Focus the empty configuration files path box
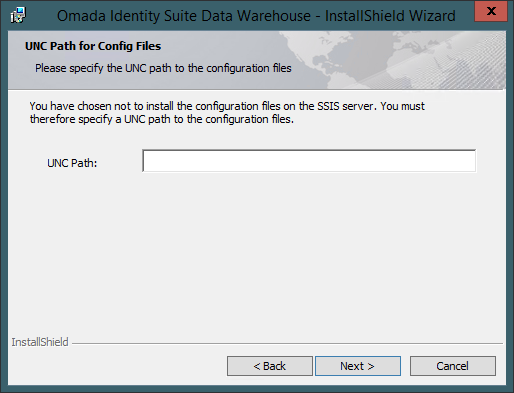The width and height of the screenshot is (514, 393). click(309, 161)
